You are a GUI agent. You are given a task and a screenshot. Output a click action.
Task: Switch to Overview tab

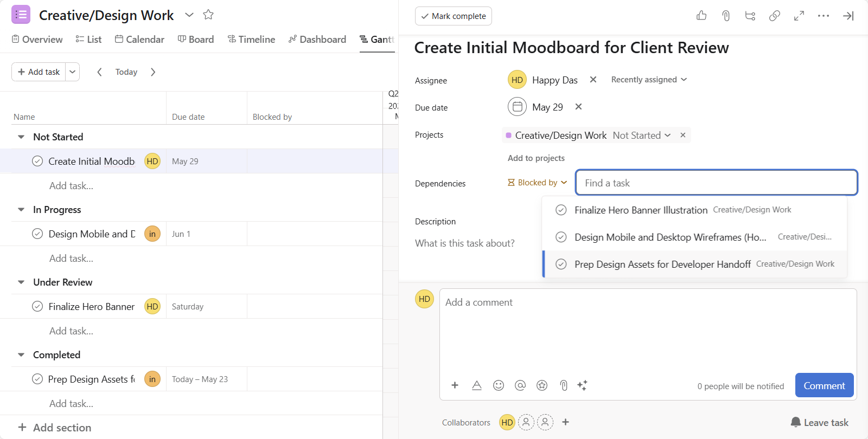pos(37,39)
